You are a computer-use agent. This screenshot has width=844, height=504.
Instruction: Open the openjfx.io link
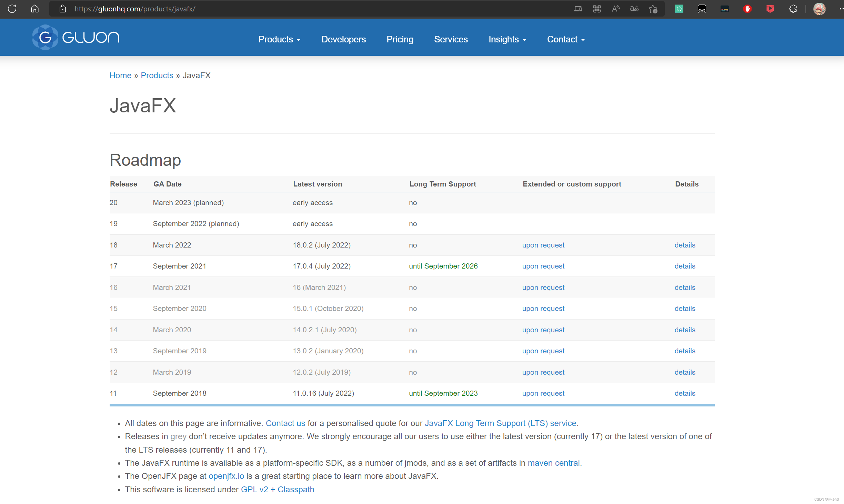(226, 476)
